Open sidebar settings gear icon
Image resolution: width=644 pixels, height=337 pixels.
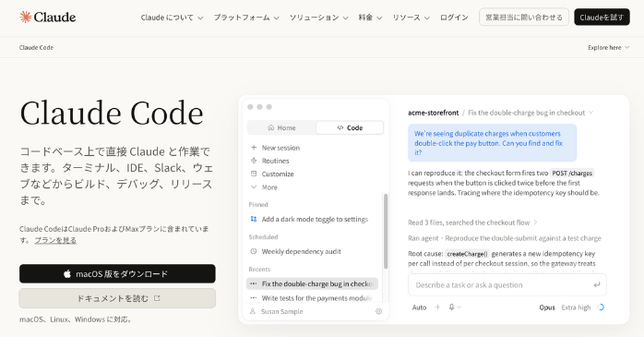(378, 311)
